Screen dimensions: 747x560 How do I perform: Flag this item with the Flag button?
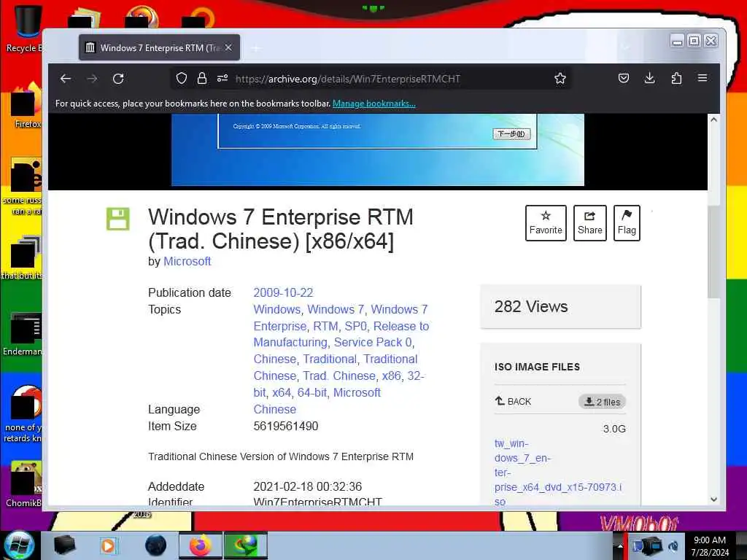[x=627, y=223]
